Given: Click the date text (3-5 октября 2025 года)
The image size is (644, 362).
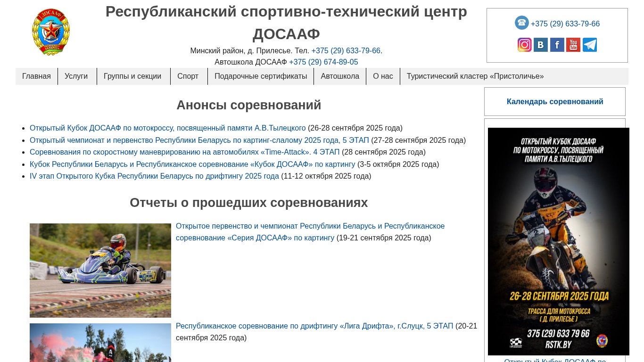Looking at the screenshot, I should 398,164.
